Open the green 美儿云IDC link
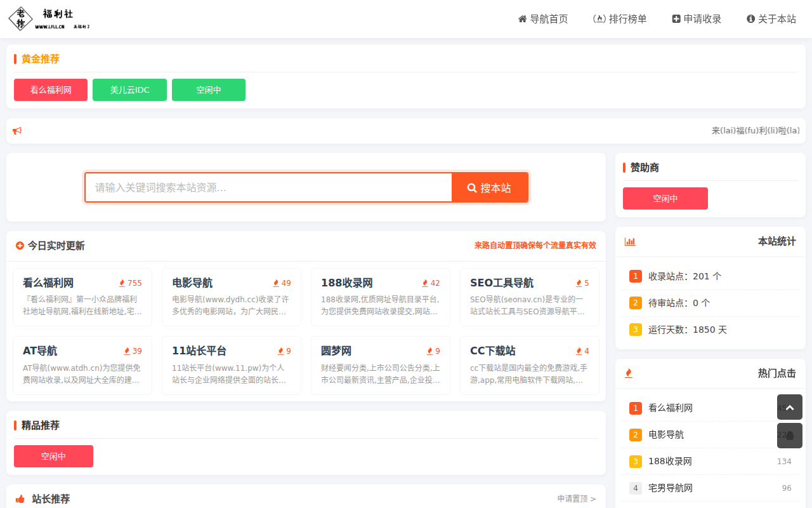The image size is (812, 508). [x=129, y=90]
